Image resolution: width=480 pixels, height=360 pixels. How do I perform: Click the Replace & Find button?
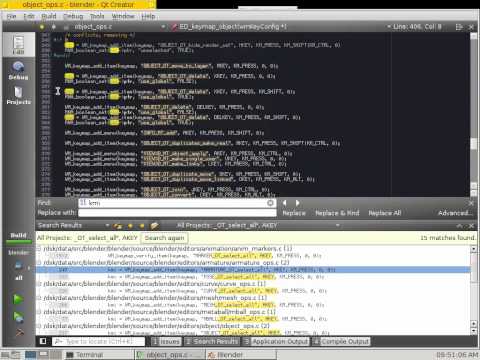(x=337, y=213)
